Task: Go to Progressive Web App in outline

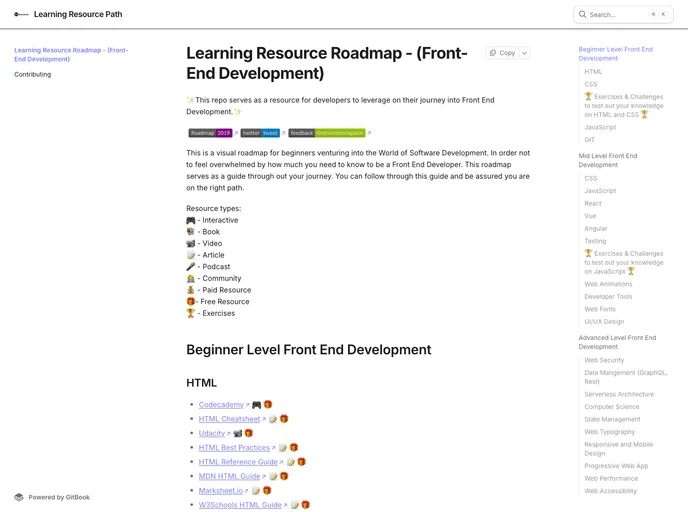Action: click(616, 466)
